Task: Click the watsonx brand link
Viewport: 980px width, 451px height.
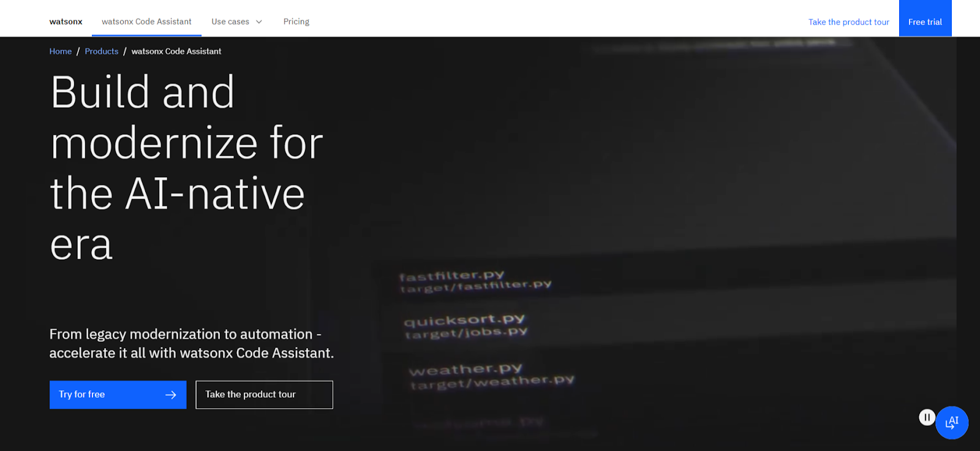Action: [x=66, y=21]
